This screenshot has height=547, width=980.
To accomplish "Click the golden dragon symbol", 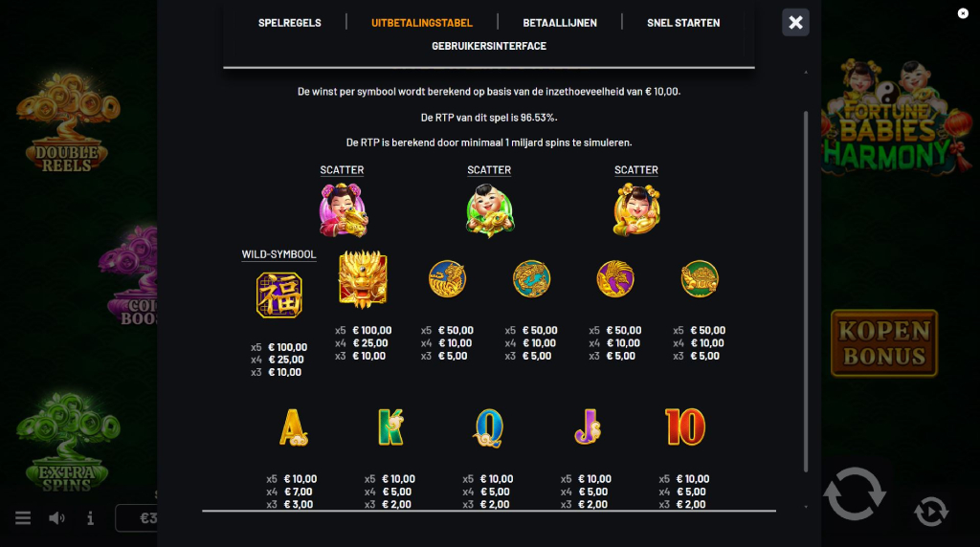I will click(363, 279).
